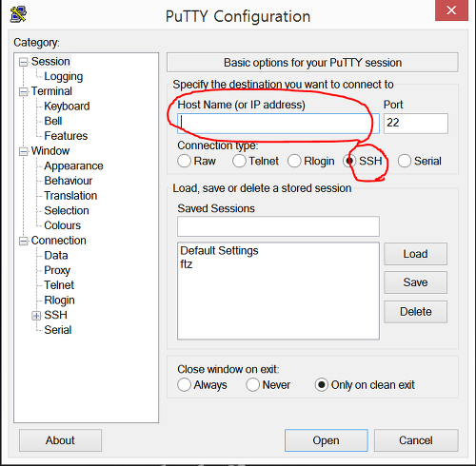The height and width of the screenshot is (466, 476).
Task: Focus the Host Name input field
Action: pos(278,124)
